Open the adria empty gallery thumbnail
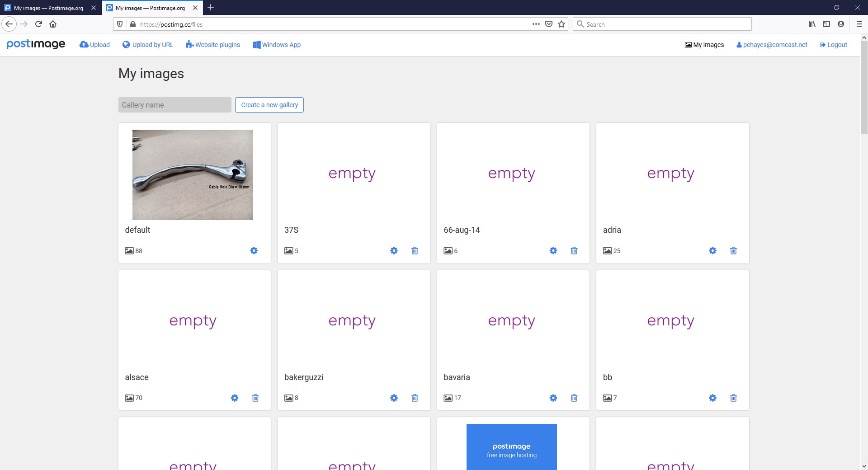The image size is (868, 470). point(671,174)
